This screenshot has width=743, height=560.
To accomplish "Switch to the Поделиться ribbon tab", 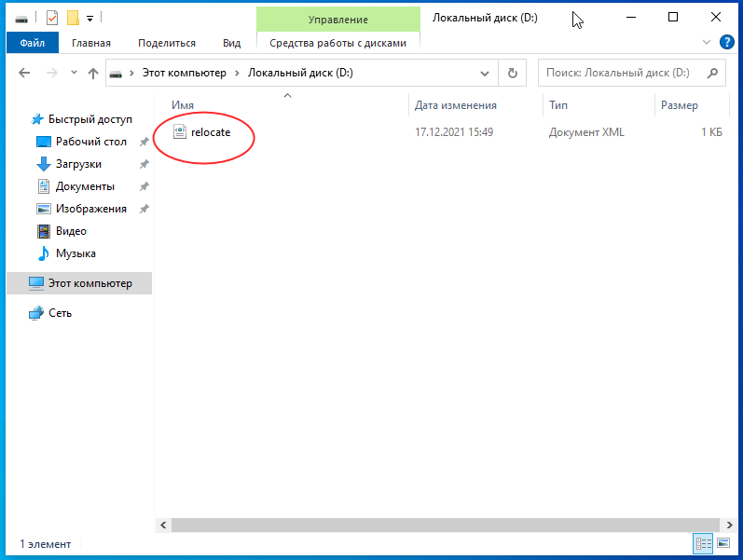I will click(x=166, y=43).
